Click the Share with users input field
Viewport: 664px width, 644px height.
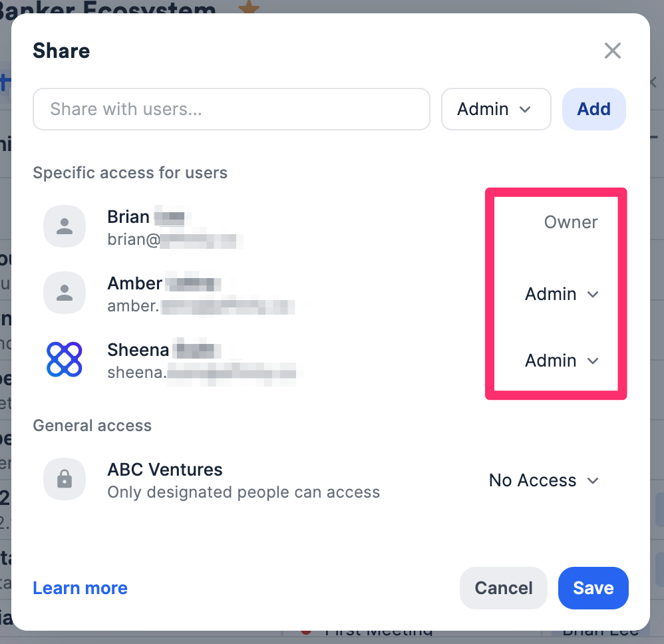[x=231, y=108]
